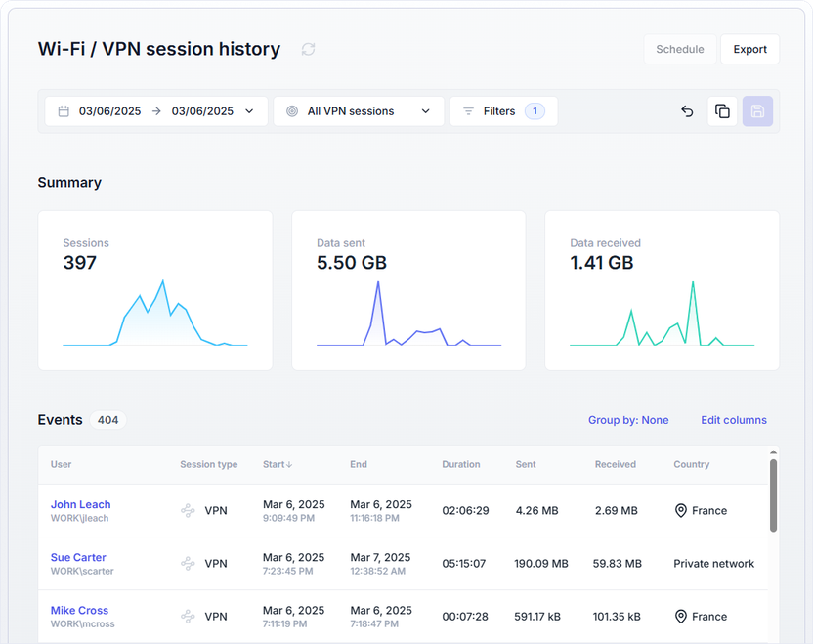Click VPN icon in Sue Carter row
The image size is (813, 644).
point(188,564)
